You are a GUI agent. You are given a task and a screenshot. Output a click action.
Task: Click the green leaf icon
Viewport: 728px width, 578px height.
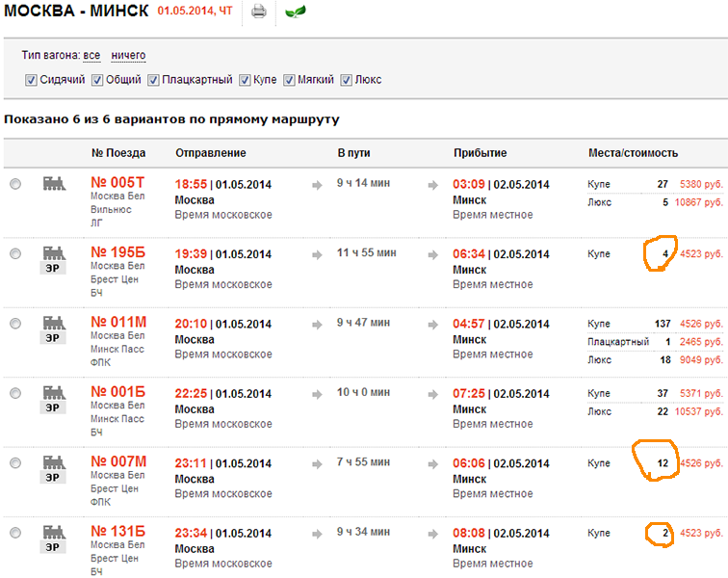coord(297,13)
